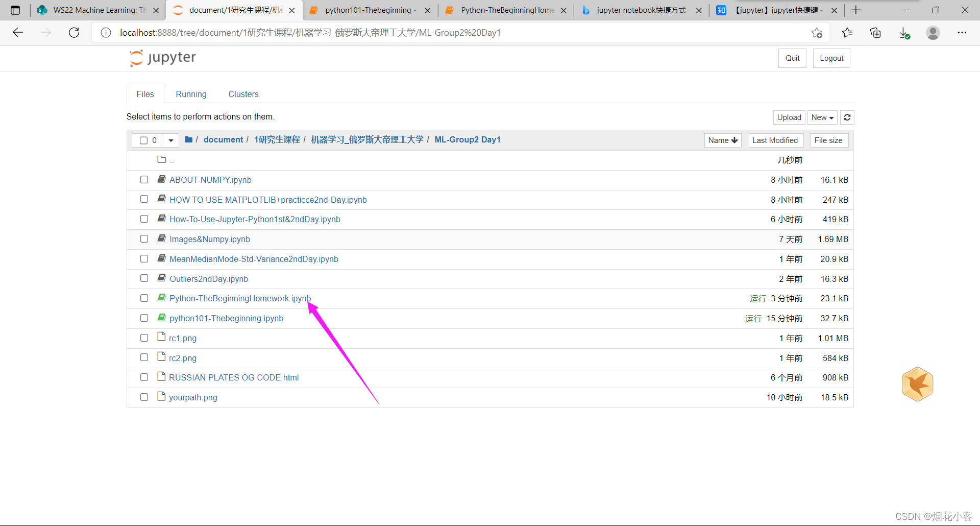Open the favorites list icon
Image resolution: width=980 pixels, height=526 pixels.
(x=847, y=33)
